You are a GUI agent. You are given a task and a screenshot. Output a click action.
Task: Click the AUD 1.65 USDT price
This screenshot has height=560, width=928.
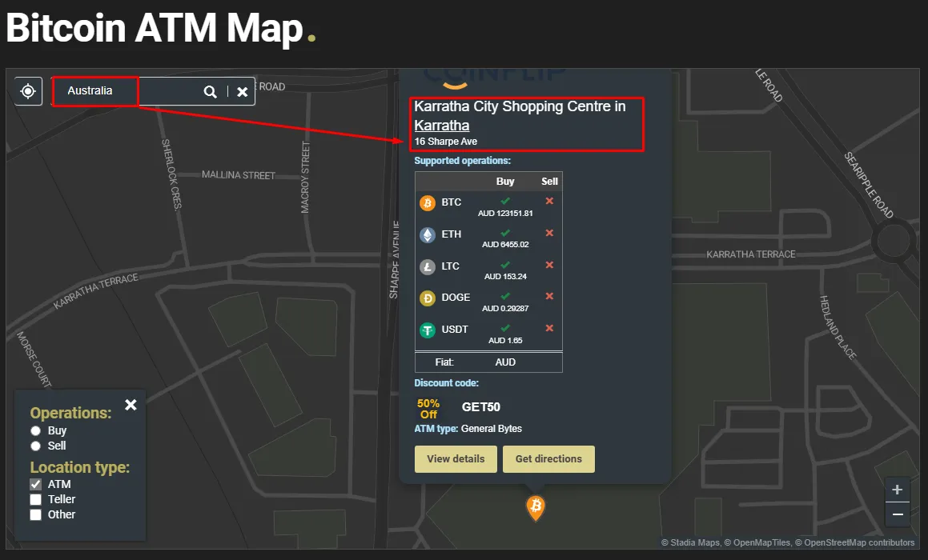coord(505,341)
